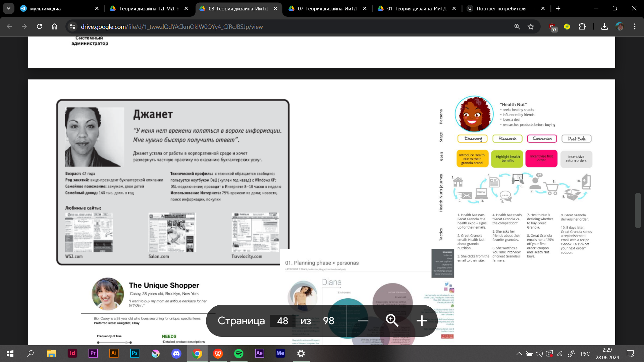This screenshot has width=644, height=362.
Task: Switch to the мультимедиа tab
Action: [59, 8]
